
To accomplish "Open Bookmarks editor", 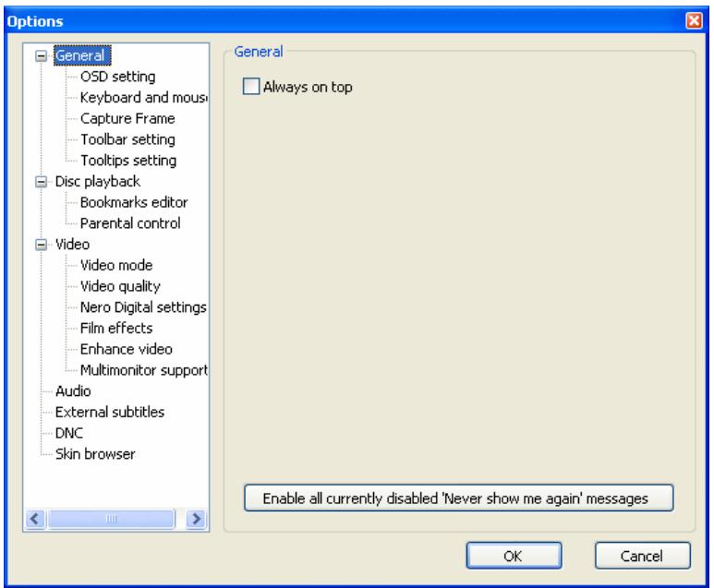I will point(134,202).
